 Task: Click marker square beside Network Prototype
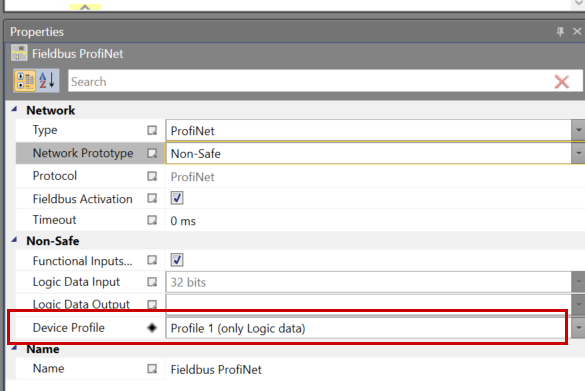tap(152, 153)
